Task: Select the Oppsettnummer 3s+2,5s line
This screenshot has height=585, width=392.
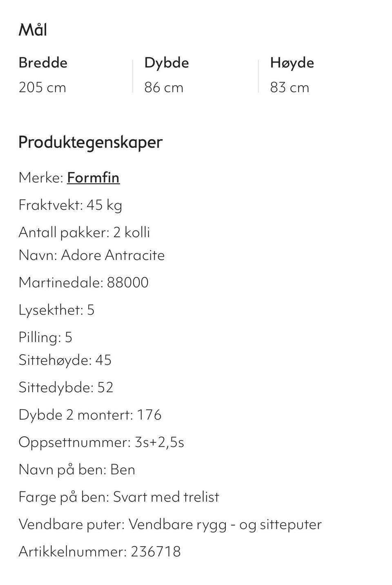Action: 101,442
